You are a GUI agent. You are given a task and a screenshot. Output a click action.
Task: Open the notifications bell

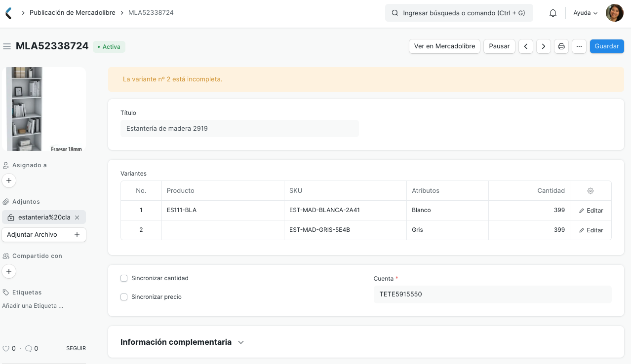[553, 13]
